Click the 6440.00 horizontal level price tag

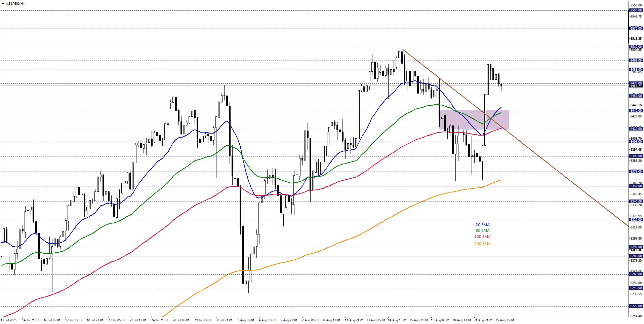(636, 111)
